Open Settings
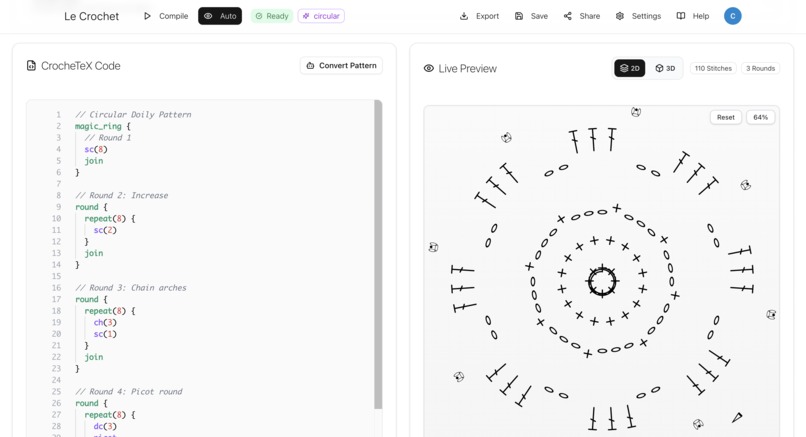Screen dimensions: 806x437 pyautogui.click(x=638, y=16)
